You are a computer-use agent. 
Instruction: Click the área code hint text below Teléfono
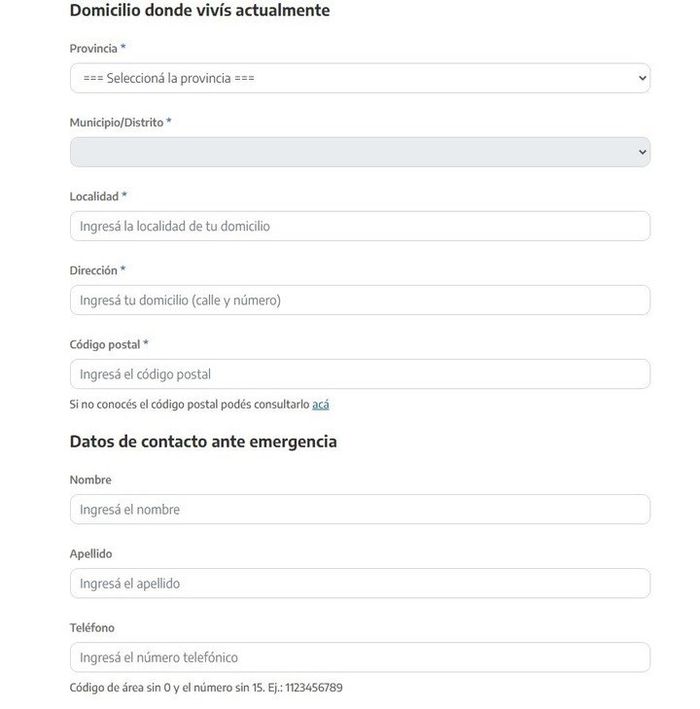click(206, 687)
